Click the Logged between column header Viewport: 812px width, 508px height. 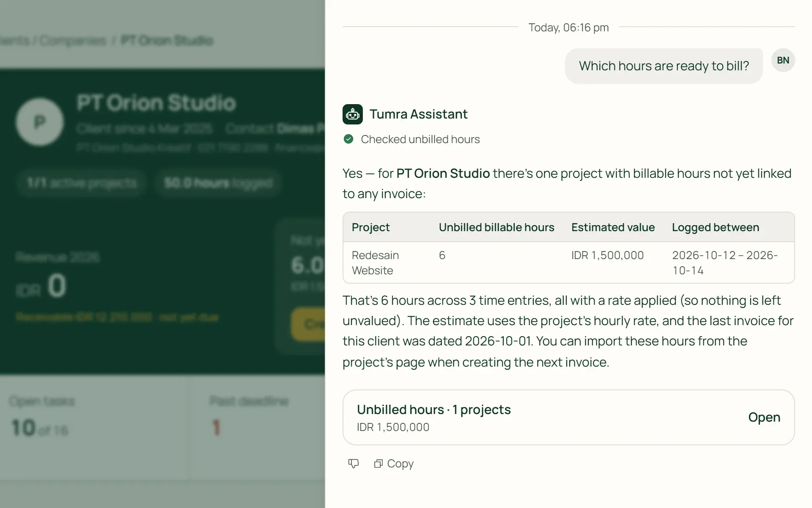click(715, 227)
